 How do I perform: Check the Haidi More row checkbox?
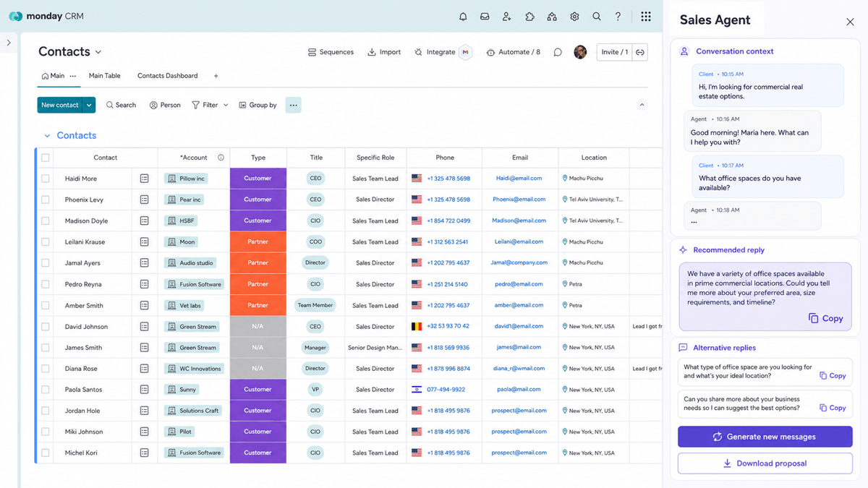click(x=46, y=178)
